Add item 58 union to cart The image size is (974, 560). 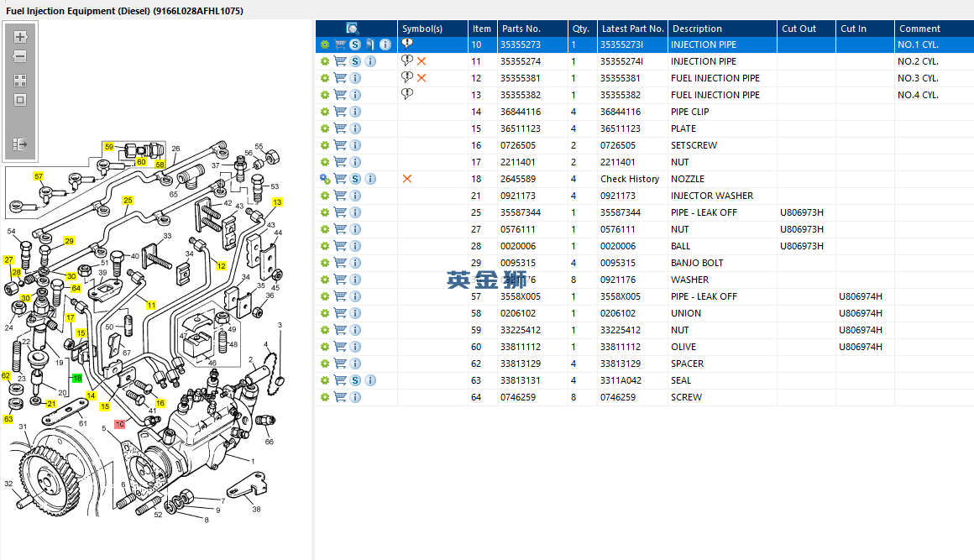(x=340, y=313)
